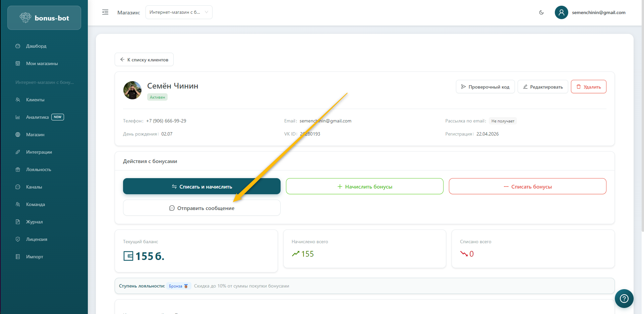Click the Лицензия shield icon
Viewport: 644px width, 314px height.
[x=18, y=239]
